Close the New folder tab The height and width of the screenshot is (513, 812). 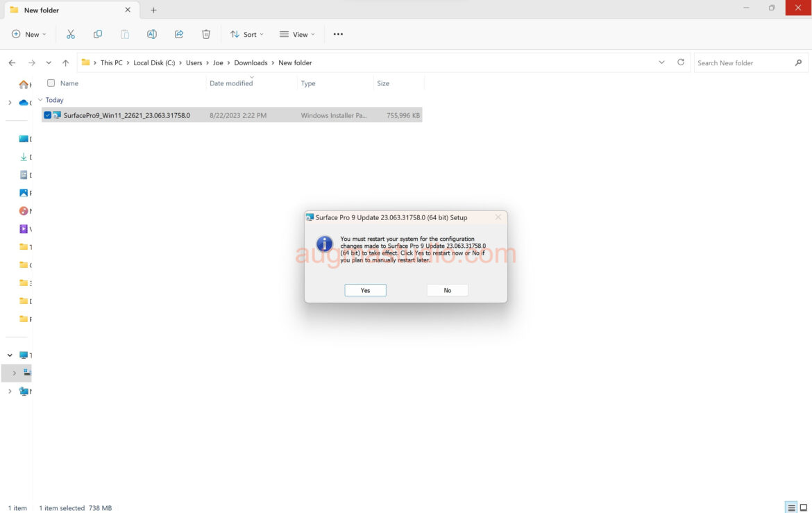(128, 10)
